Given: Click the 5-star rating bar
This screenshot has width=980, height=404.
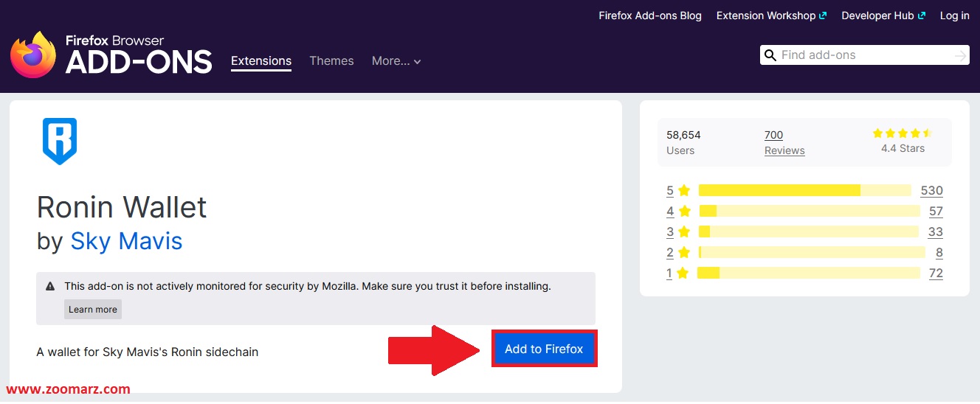Looking at the screenshot, I should (805, 190).
